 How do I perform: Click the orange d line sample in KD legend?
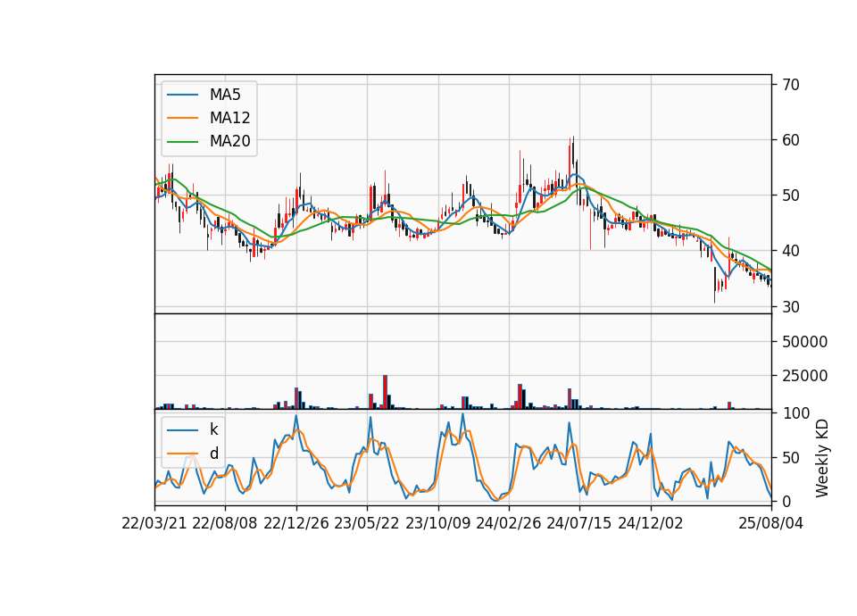182,454
